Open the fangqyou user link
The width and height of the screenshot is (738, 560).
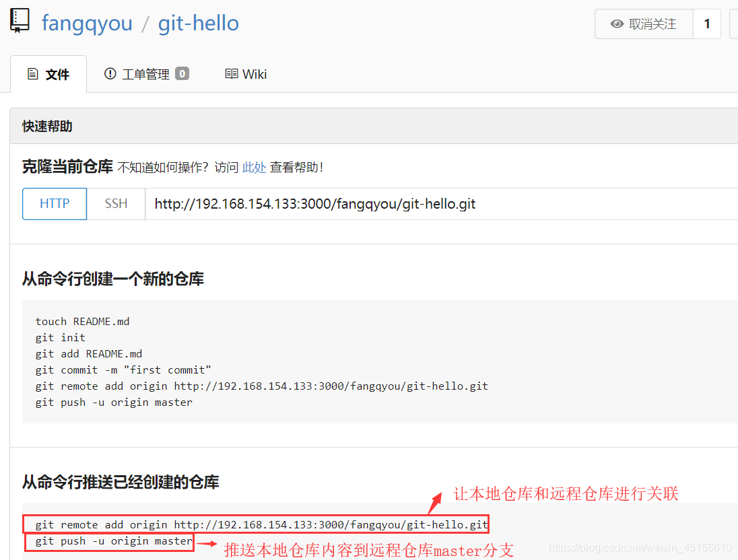coord(87,23)
